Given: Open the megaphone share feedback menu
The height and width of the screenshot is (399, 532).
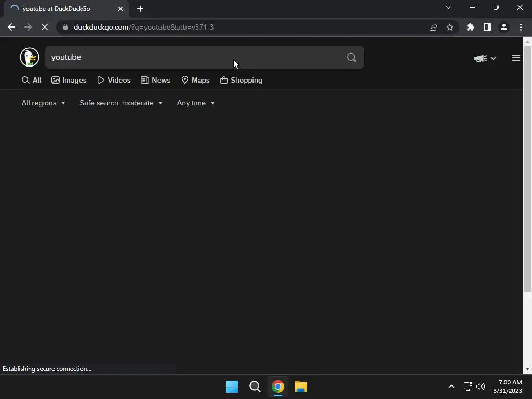Looking at the screenshot, I should (x=485, y=58).
